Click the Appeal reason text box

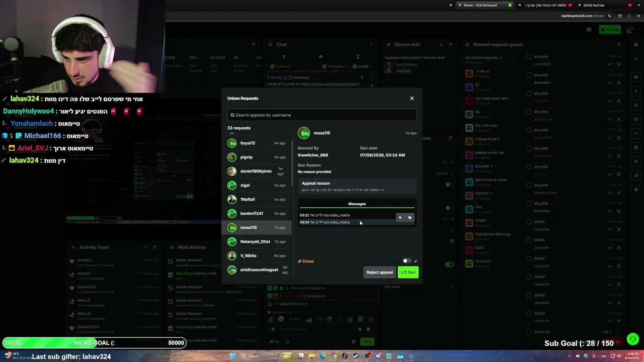pyautogui.click(x=357, y=187)
